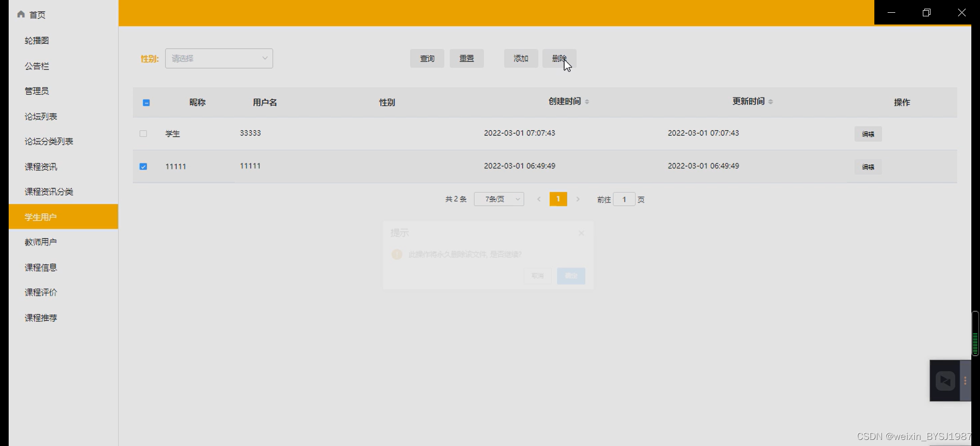This screenshot has height=446, width=980.
Task: Open 论坛列表 in the sidebar
Action: pyautogui.click(x=41, y=116)
